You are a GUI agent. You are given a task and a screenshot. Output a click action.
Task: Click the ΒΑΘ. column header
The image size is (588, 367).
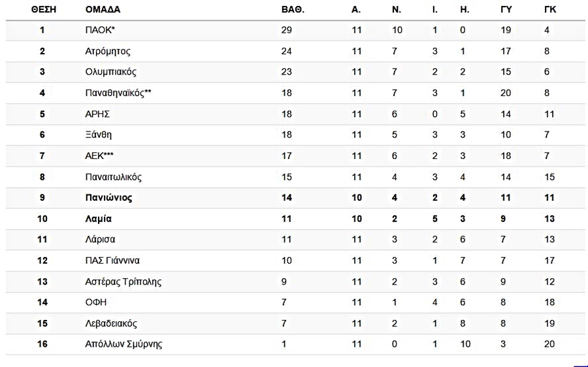tap(293, 10)
